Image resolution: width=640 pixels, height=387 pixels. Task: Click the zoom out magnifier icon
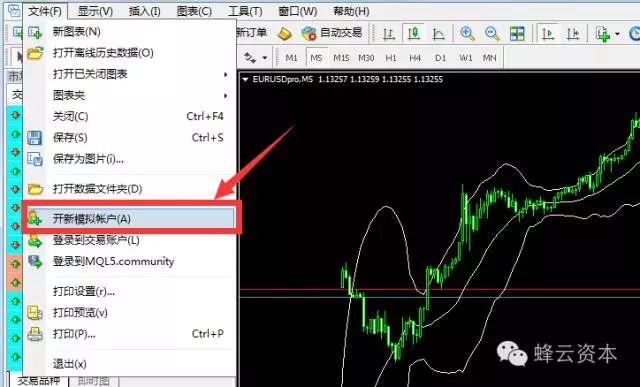click(x=492, y=33)
